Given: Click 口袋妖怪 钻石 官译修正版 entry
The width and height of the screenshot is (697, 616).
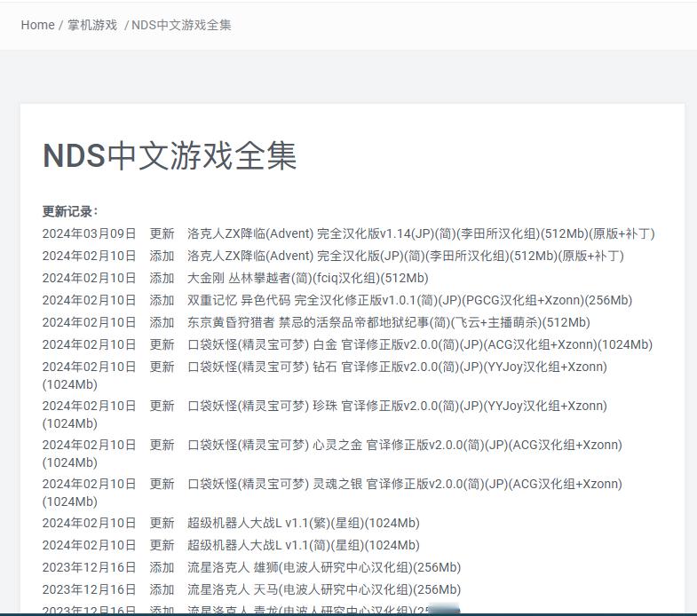Looking at the screenshot, I should [397, 367].
